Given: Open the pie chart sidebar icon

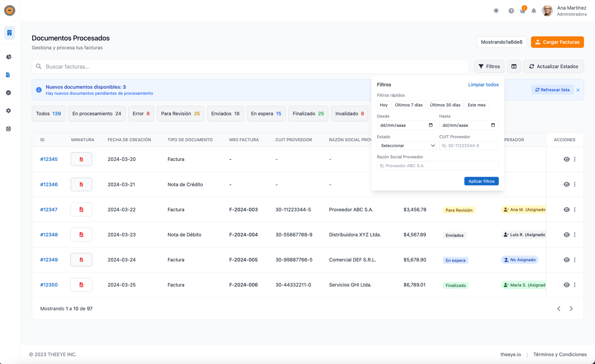Looking at the screenshot, I should point(9,57).
